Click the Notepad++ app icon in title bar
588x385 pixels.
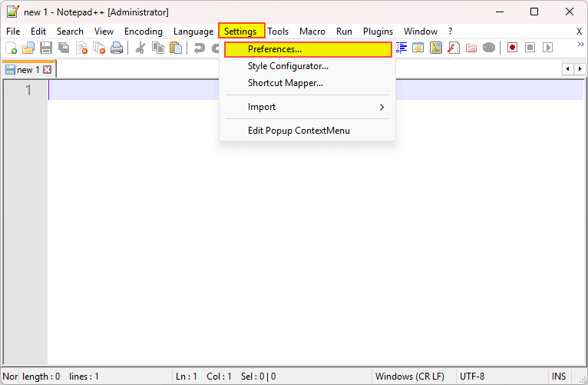click(x=12, y=12)
